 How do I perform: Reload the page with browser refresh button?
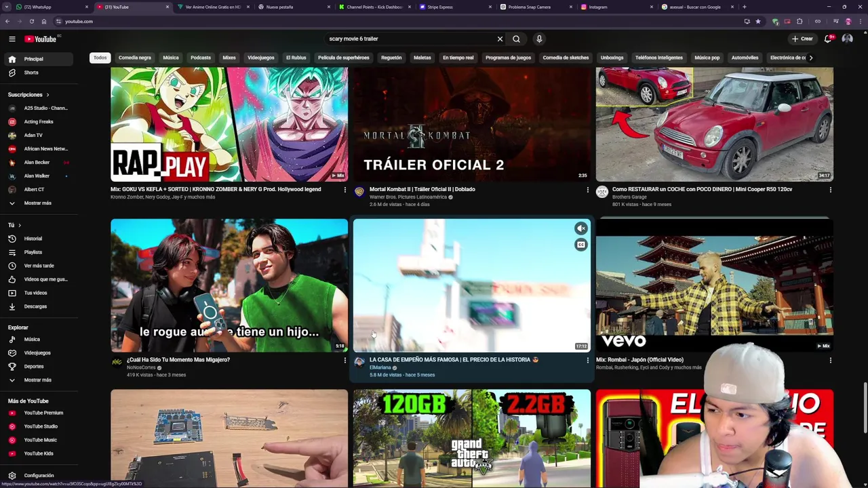tap(32, 22)
